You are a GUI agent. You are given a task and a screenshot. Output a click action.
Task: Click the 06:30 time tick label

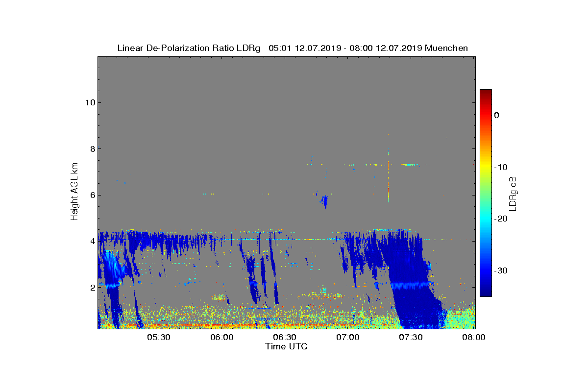(x=285, y=338)
